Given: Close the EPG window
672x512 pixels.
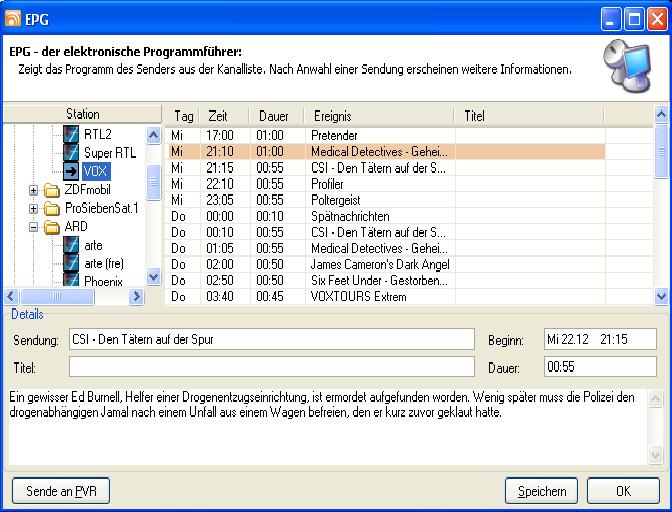Looking at the screenshot, I should (657, 19).
